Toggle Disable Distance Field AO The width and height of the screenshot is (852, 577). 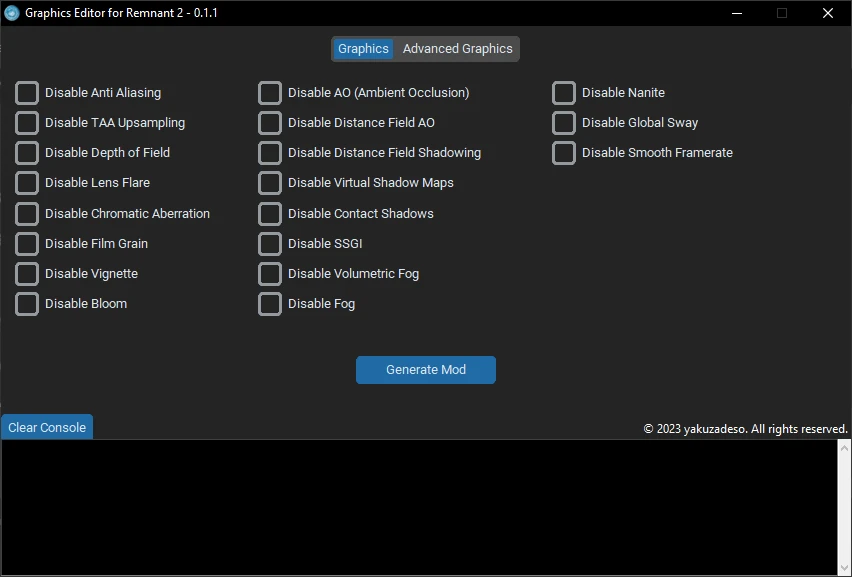pyautogui.click(x=270, y=123)
